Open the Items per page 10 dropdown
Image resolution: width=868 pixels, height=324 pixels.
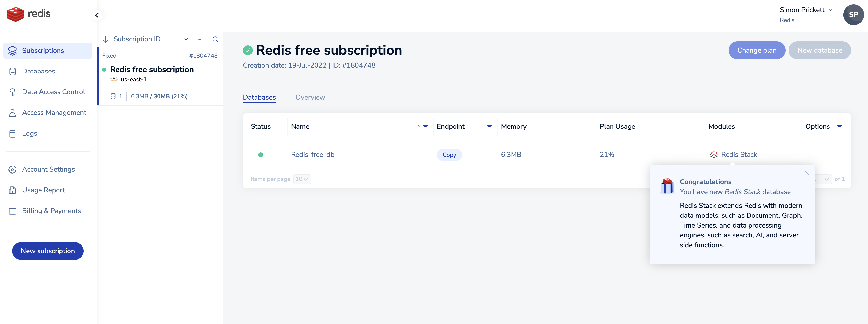302,179
